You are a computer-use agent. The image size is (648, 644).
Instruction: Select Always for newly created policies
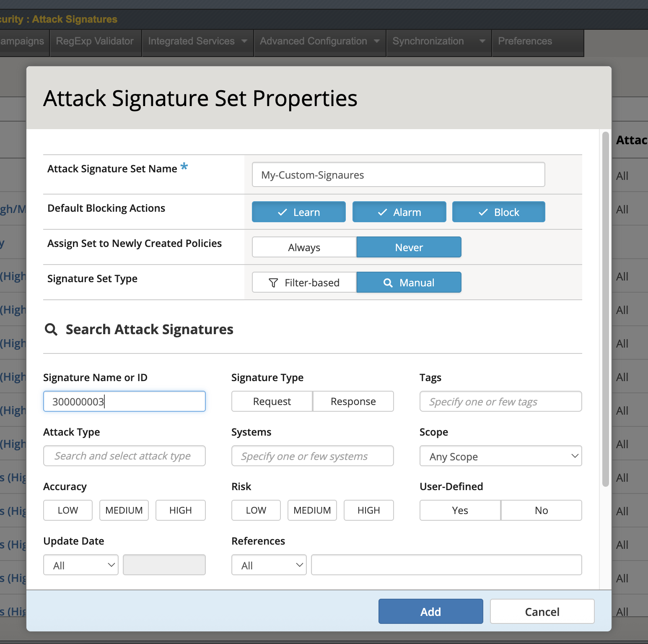[304, 247]
